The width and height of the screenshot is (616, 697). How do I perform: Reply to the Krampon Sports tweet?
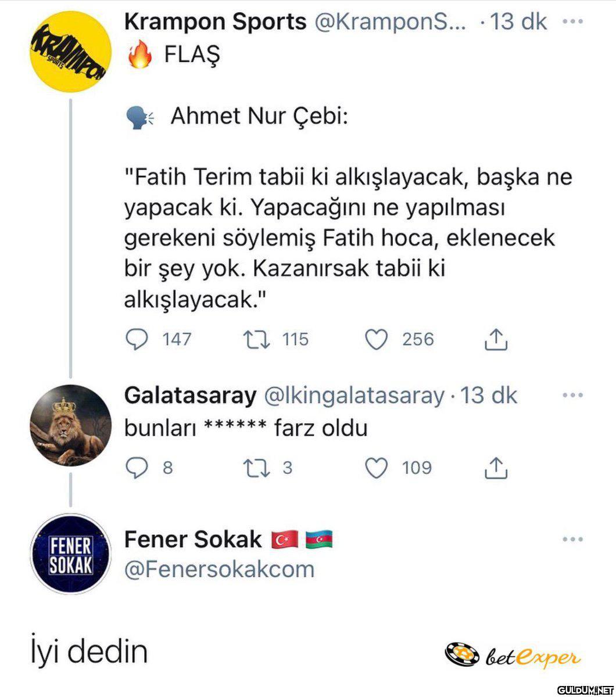coord(137,340)
